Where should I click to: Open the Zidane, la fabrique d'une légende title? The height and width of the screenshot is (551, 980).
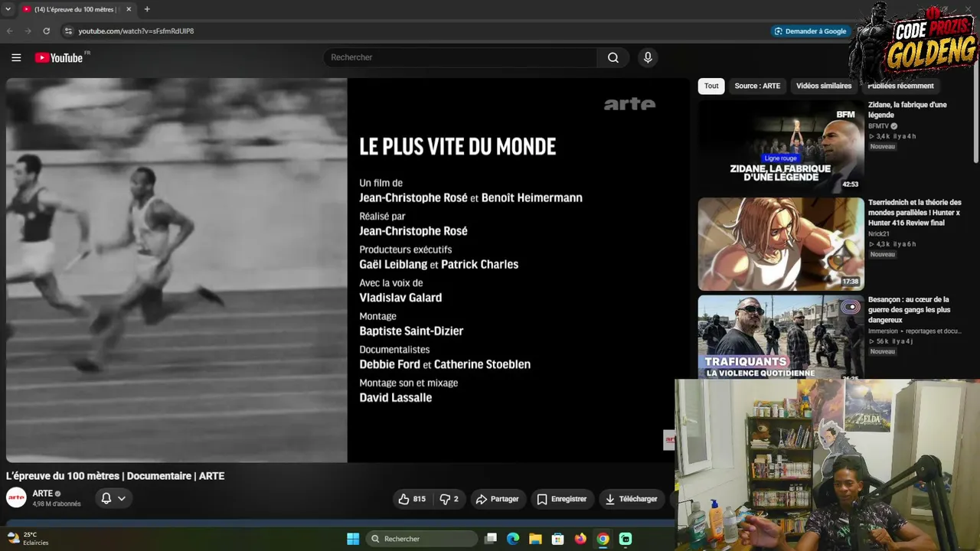[907, 109]
